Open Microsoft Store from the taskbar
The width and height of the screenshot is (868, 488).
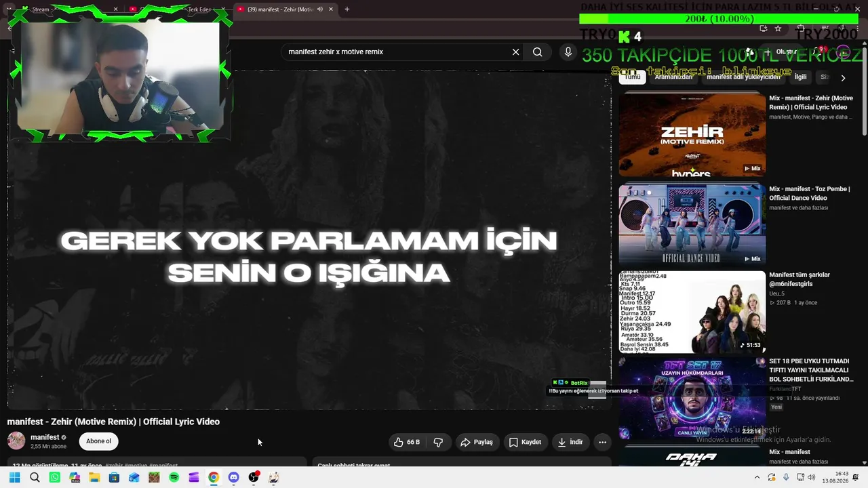(x=114, y=478)
